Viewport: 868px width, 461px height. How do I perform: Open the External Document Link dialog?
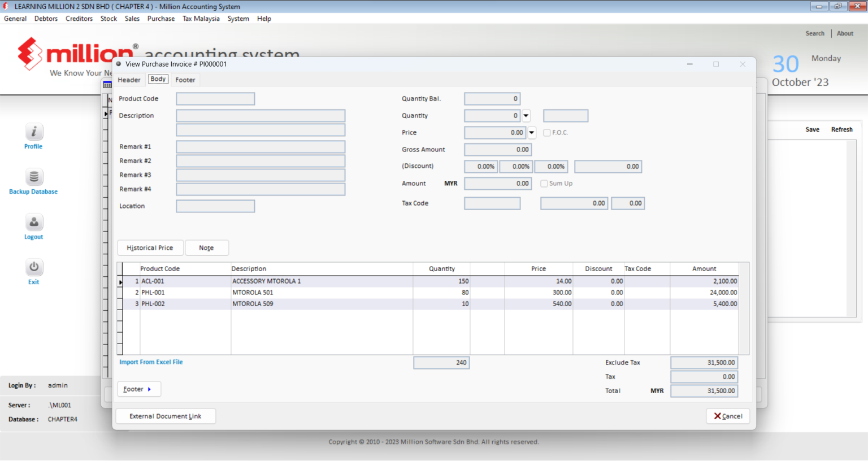click(x=165, y=416)
